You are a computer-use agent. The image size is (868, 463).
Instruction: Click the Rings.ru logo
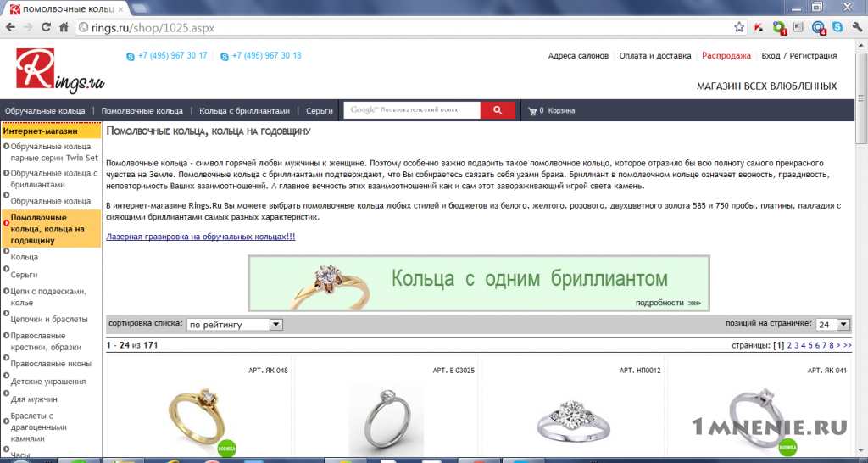point(60,71)
